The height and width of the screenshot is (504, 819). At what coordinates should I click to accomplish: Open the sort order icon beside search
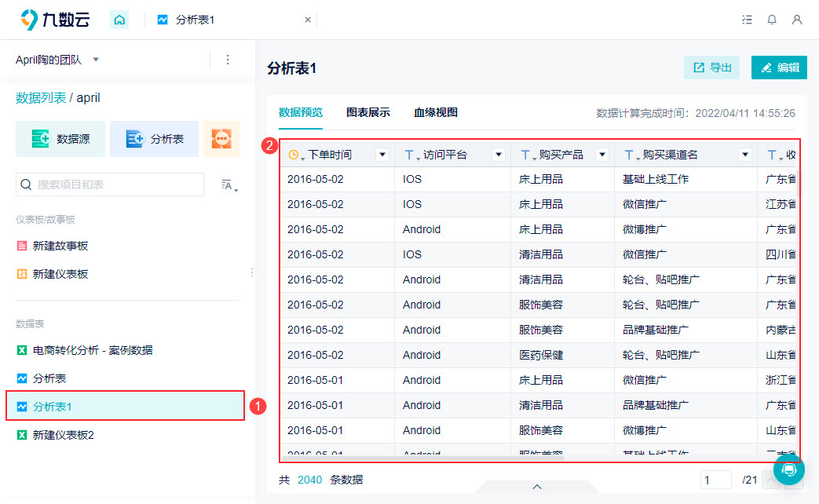[x=229, y=185]
